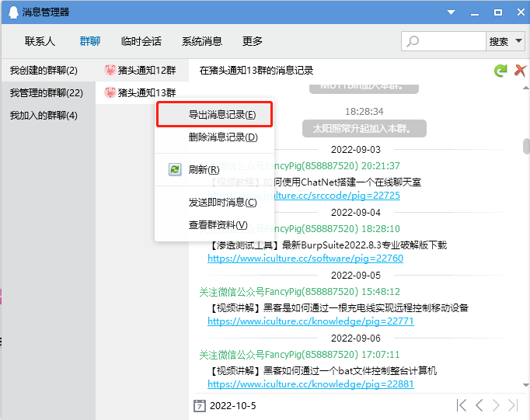Expand the 搜索 dropdown arrow
The height and width of the screenshot is (420, 530).
(519, 41)
